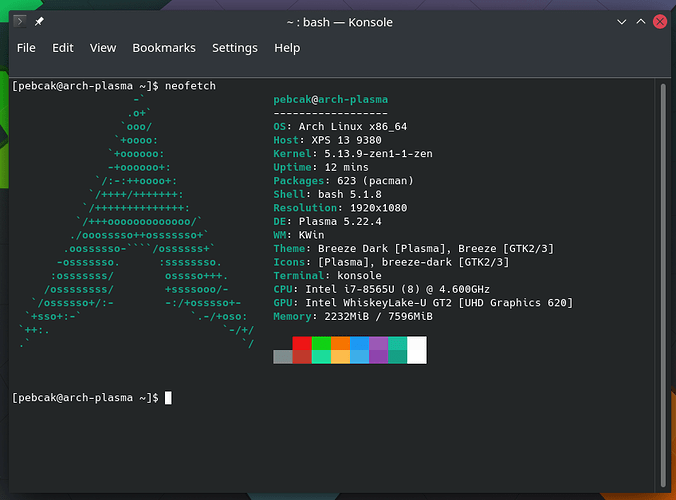Click the top '[pebcak@arch-plasma ~]$' prompt
The width and height of the screenshot is (676, 500).
(85, 86)
